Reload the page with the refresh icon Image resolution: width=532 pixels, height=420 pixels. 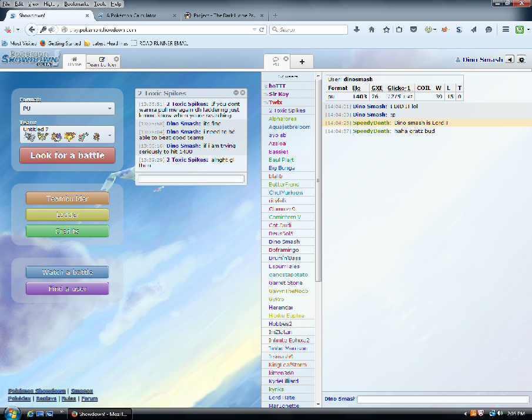262,30
